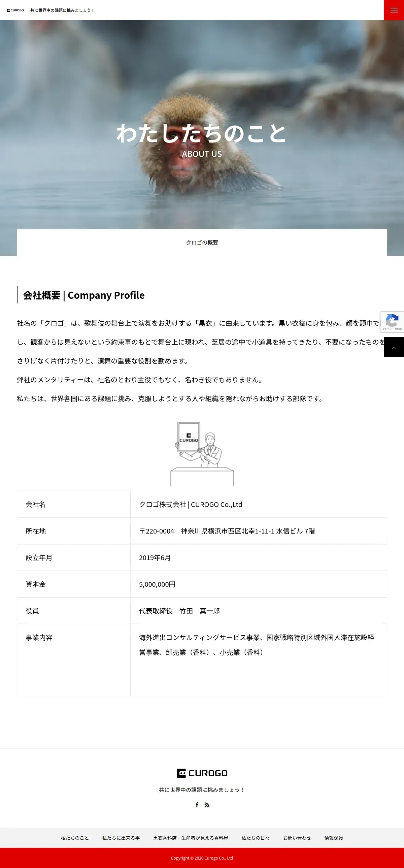This screenshot has height=868, width=404.
Task: Click クロゴ株式会社 | CUROGO Co.,Ltd cell
Action: click(259, 505)
